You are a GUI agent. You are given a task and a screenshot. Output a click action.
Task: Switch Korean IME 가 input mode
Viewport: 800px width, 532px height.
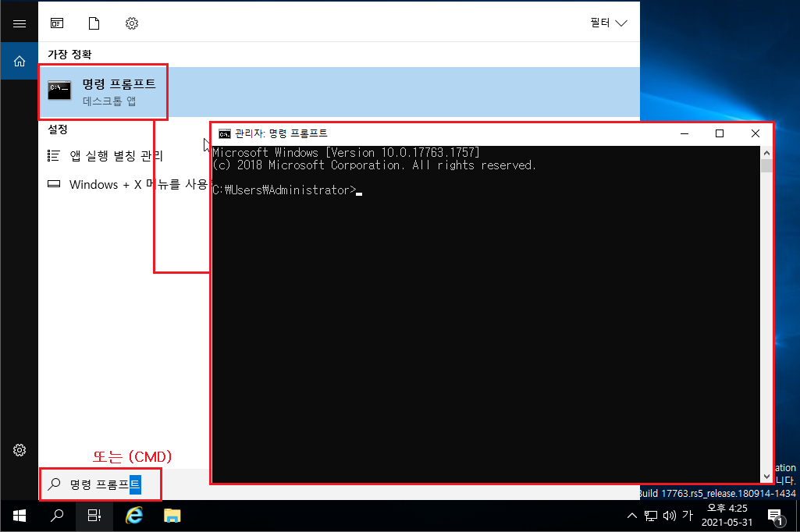pos(688,516)
